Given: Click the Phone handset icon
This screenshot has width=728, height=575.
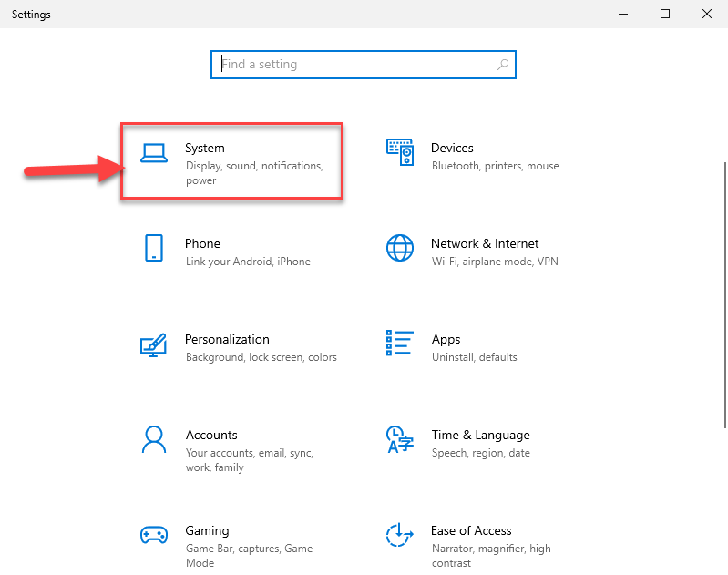Looking at the screenshot, I should click(x=154, y=248).
